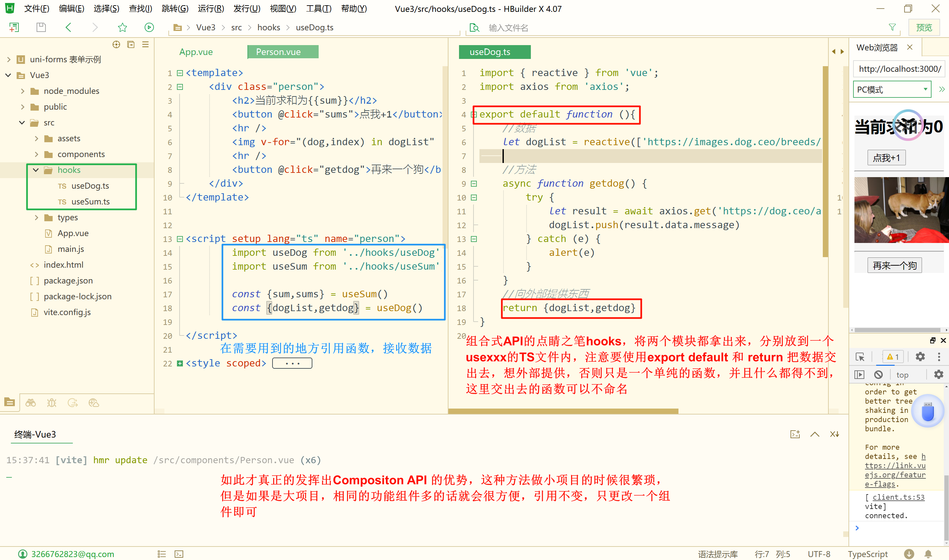Open the binoculars search panel icon

click(x=31, y=403)
